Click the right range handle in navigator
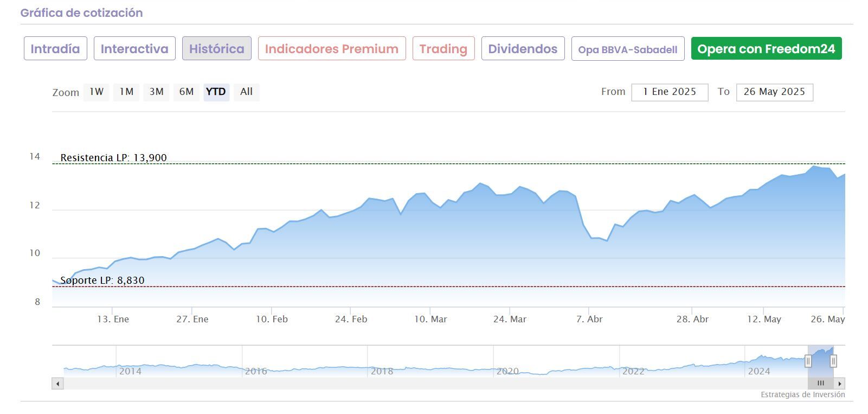868x414 pixels. 833,361
